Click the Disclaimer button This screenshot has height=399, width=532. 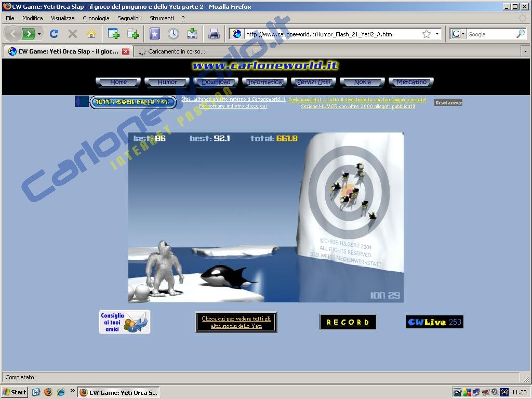[x=448, y=102]
